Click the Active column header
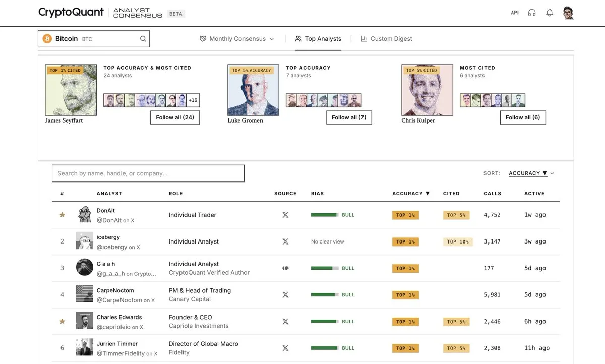 pos(534,194)
